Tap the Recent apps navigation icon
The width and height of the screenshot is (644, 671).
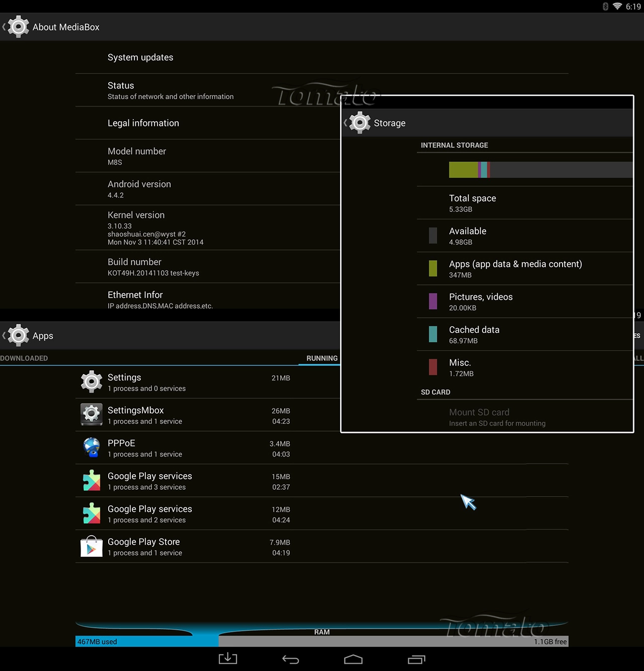417,659
